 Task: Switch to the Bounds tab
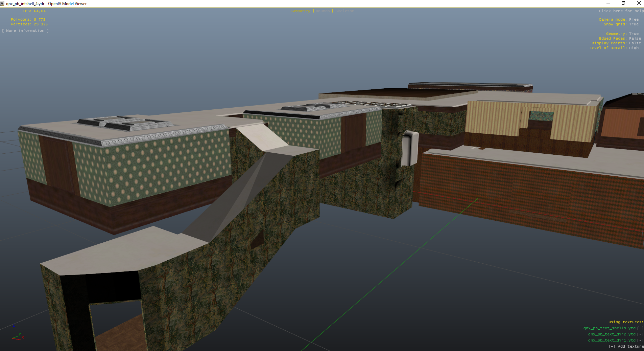click(323, 11)
